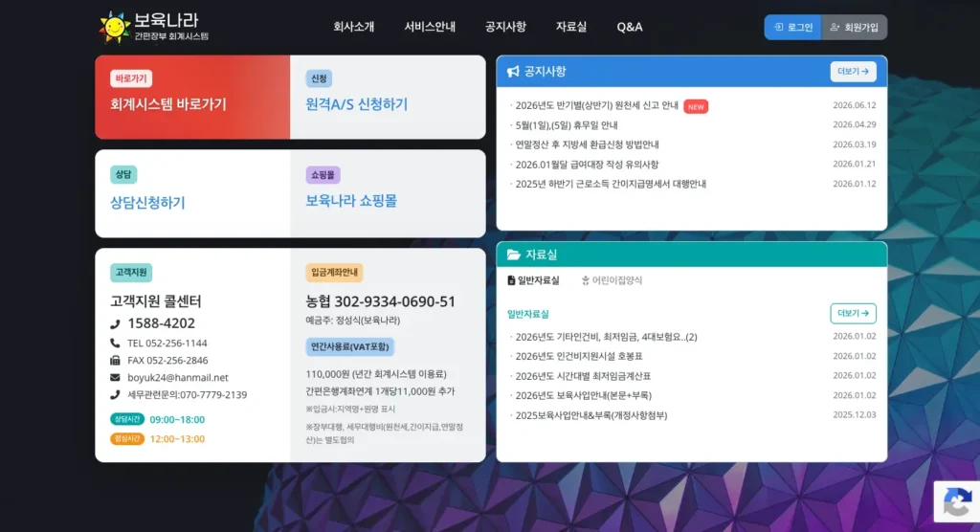Click the reCAPTCHA badge icon
980x532 pixels.
pyautogui.click(x=957, y=502)
